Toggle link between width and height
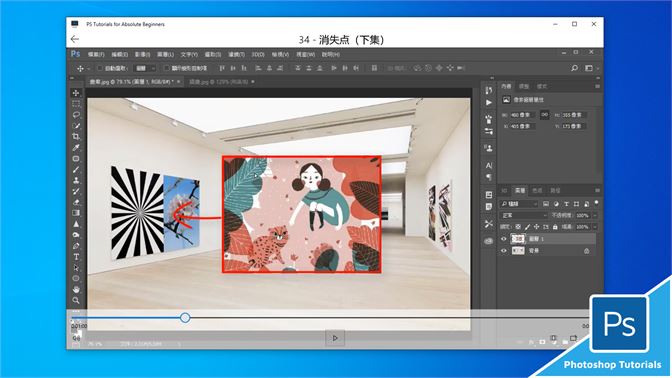This screenshot has height=378, width=672. tap(544, 115)
